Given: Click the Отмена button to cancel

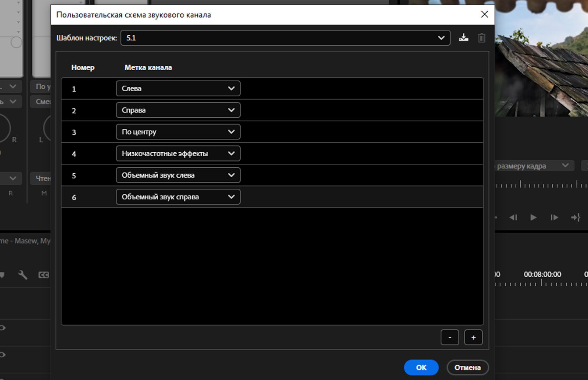Looking at the screenshot, I should [467, 367].
